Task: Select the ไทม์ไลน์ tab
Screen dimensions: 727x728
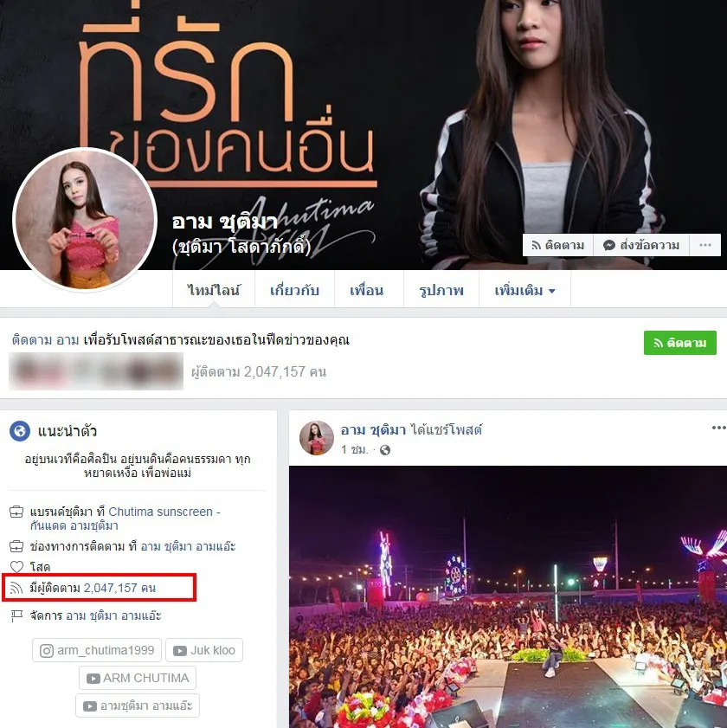Action: [214, 291]
